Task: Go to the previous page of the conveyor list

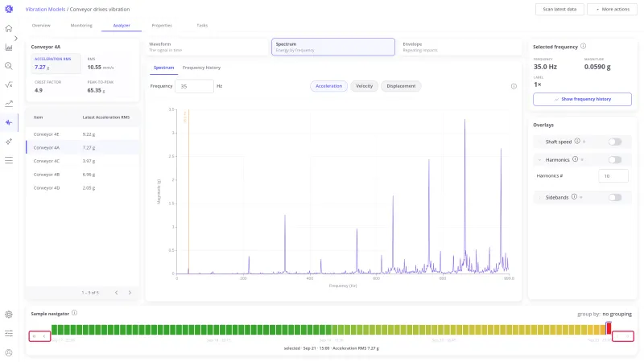Action: [x=116, y=293]
